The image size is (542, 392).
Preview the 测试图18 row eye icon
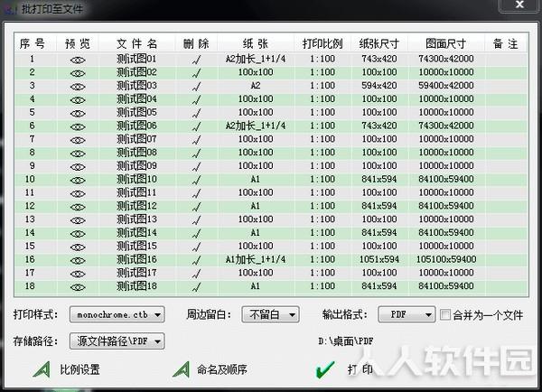[x=78, y=287]
